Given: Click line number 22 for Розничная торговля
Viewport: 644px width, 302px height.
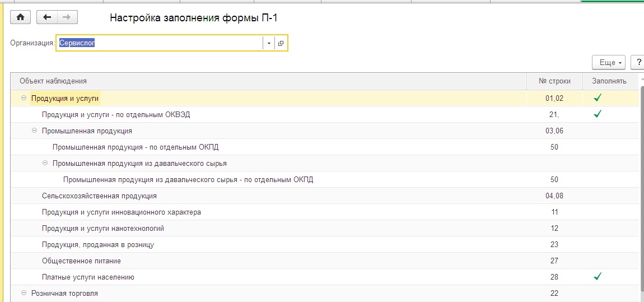Looking at the screenshot, I should (554, 294).
